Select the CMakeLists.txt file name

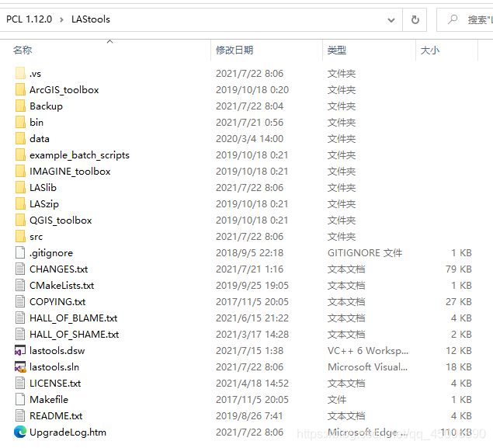[x=61, y=286]
